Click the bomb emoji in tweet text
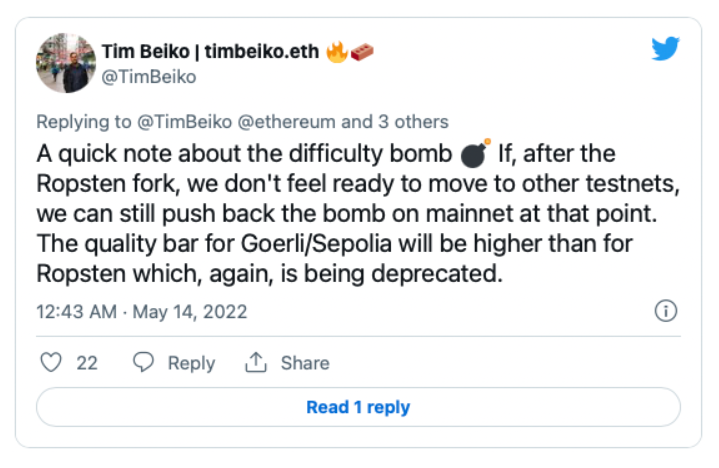Screen dimensions: 719x468 [475, 154]
